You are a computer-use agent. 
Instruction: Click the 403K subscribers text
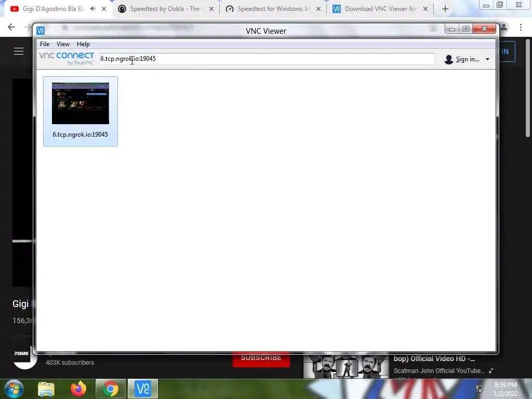(x=70, y=362)
